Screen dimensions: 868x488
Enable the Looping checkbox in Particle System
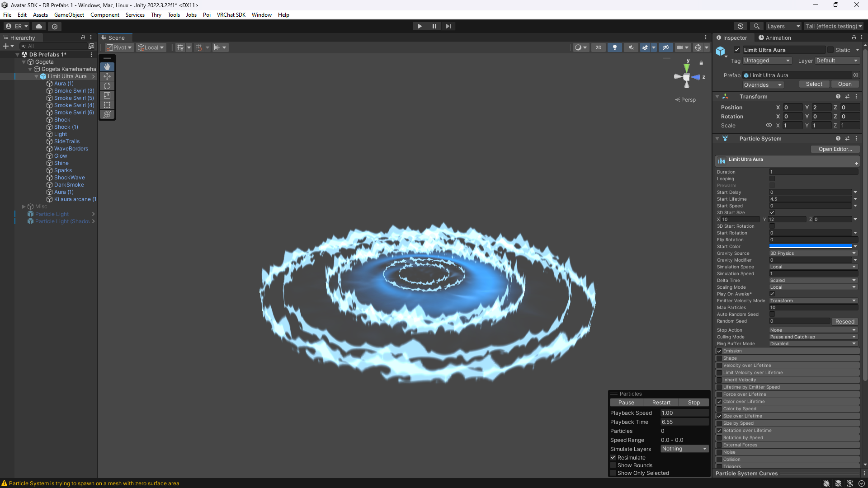[x=772, y=178]
